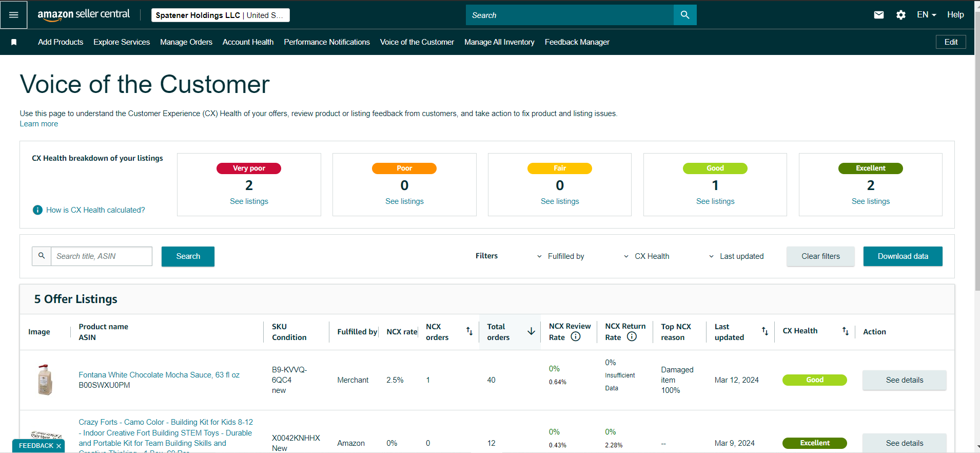See details for Crazy Forts listing
980x453 pixels.
904,443
